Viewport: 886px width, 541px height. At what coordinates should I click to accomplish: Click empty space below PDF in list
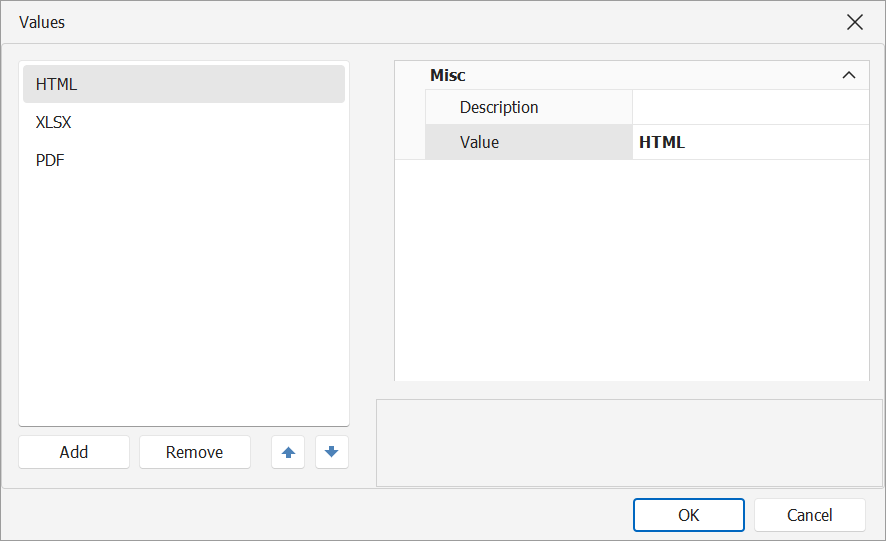tap(184, 300)
